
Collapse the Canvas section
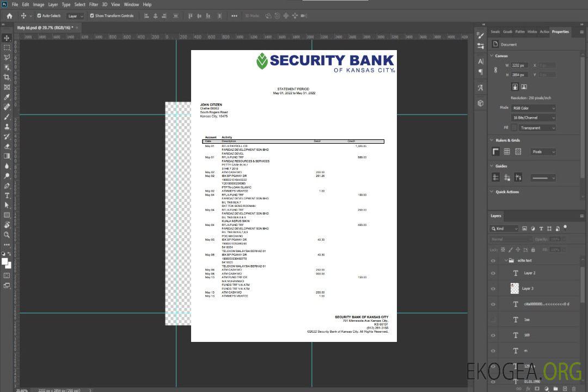[x=492, y=56]
